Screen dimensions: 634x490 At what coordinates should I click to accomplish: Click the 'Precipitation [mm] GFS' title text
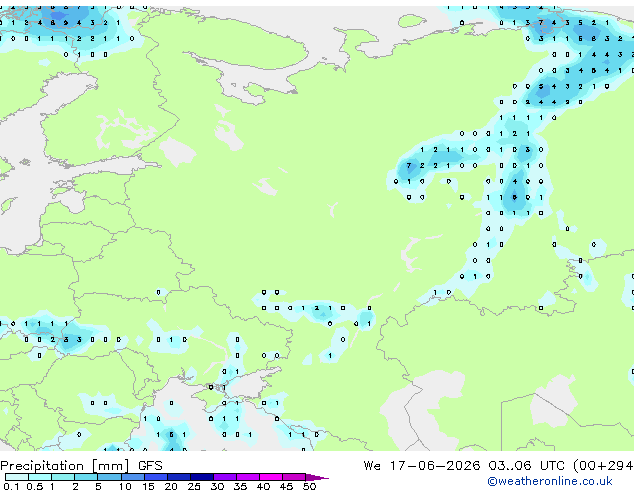pyautogui.click(x=81, y=466)
